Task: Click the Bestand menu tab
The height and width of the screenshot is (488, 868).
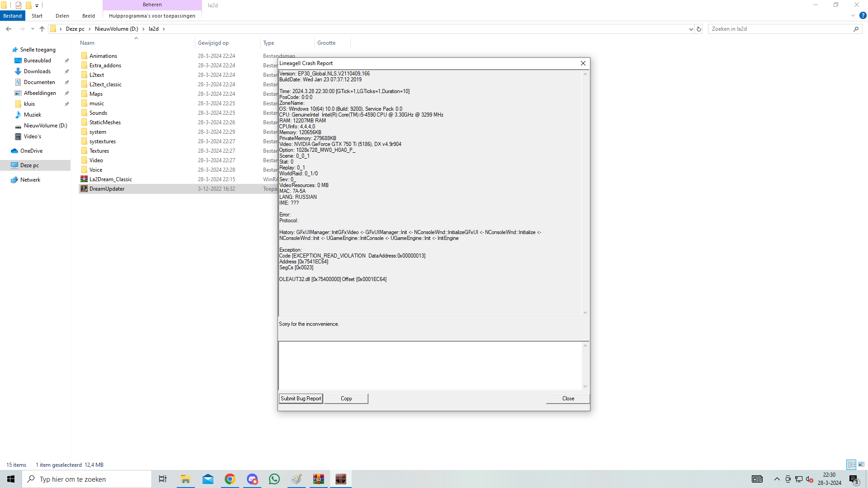Action: pos(12,16)
